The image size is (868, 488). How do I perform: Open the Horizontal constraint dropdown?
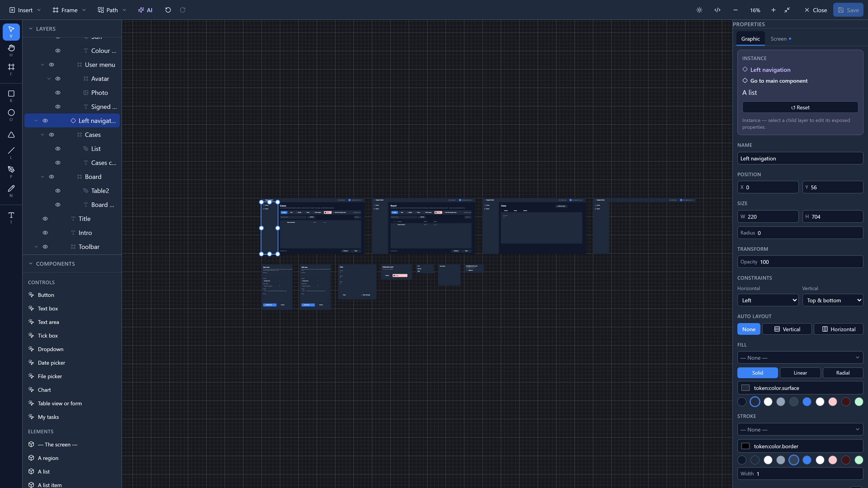coord(768,300)
